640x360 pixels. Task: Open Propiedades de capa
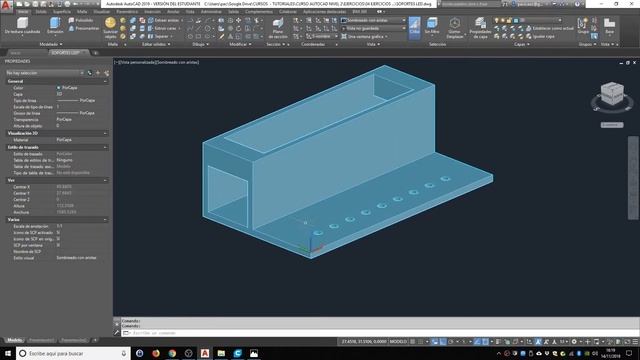pos(480,28)
